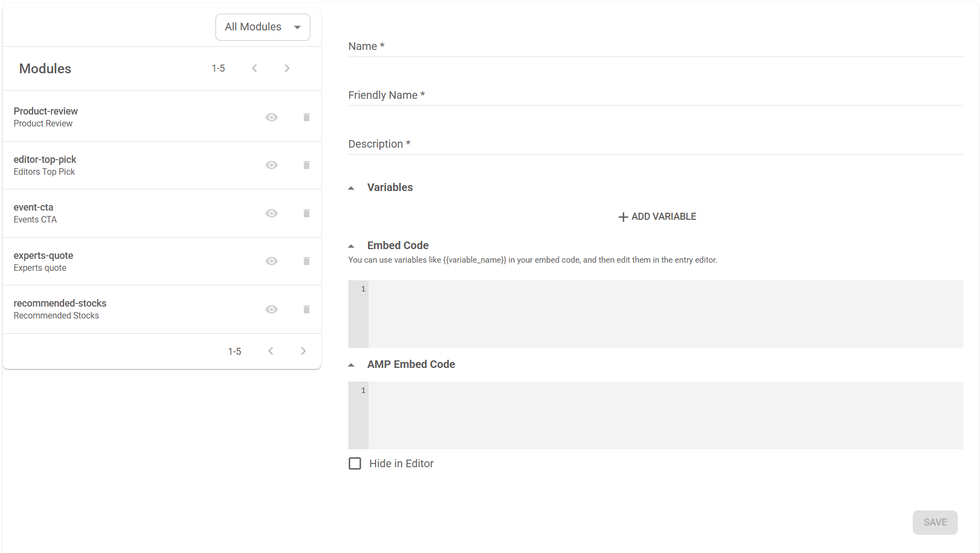The width and height of the screenshot is (980, 553).
Task: Click into the Friendly Name field
Action: pos(655,95)
